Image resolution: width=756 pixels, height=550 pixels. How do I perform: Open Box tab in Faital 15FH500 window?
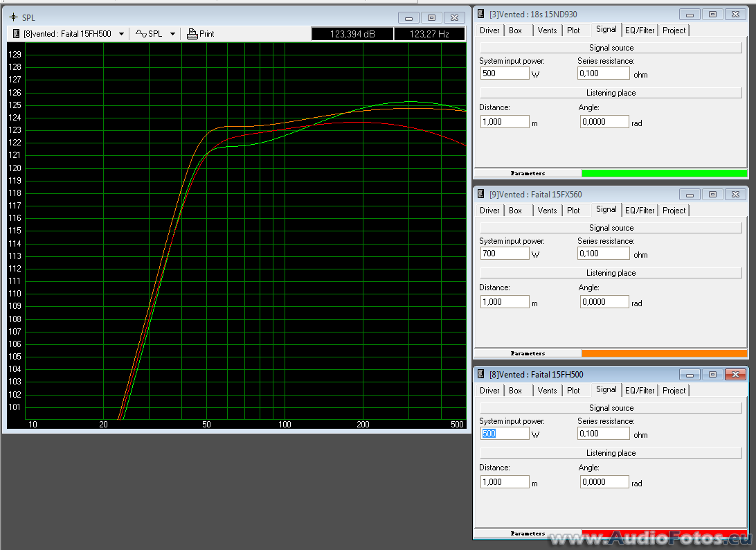(x=515, y=390)
